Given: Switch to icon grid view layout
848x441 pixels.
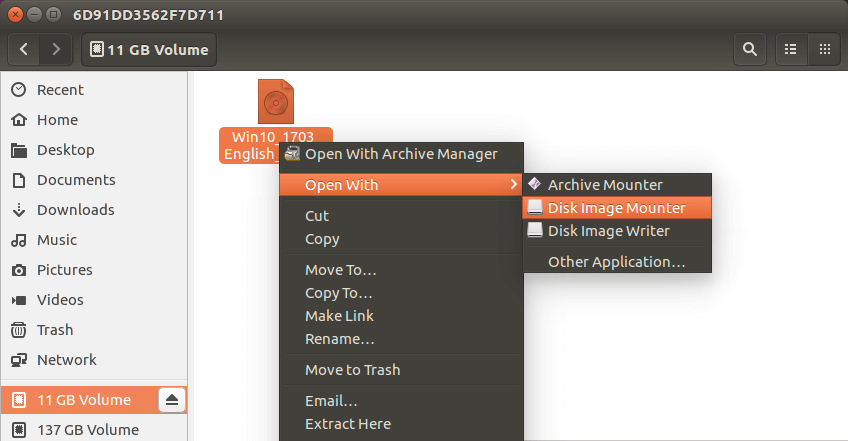Looking at the screenshot, I should (824, 48).
